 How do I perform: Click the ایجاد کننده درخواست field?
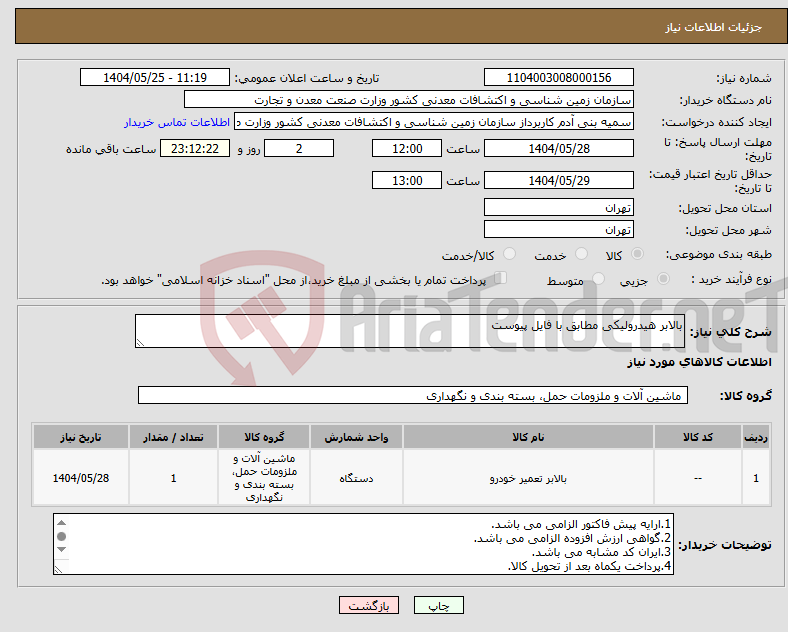coord(434,122)
